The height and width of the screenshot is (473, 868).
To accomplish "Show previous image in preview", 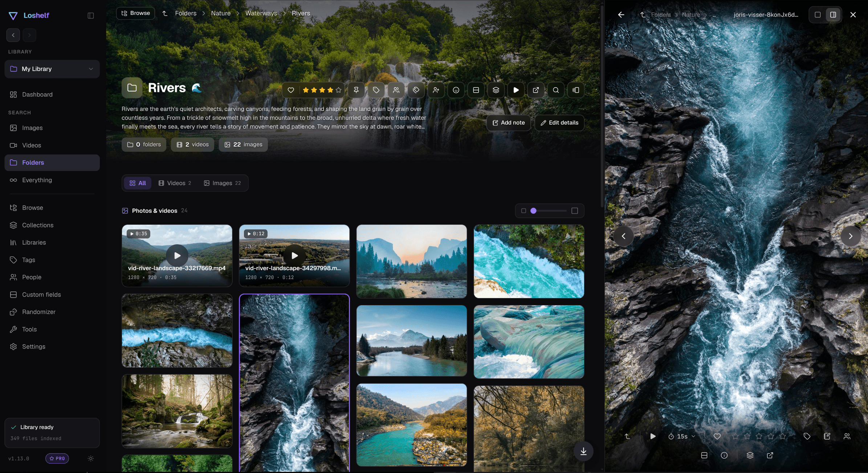I will [623, 236].
